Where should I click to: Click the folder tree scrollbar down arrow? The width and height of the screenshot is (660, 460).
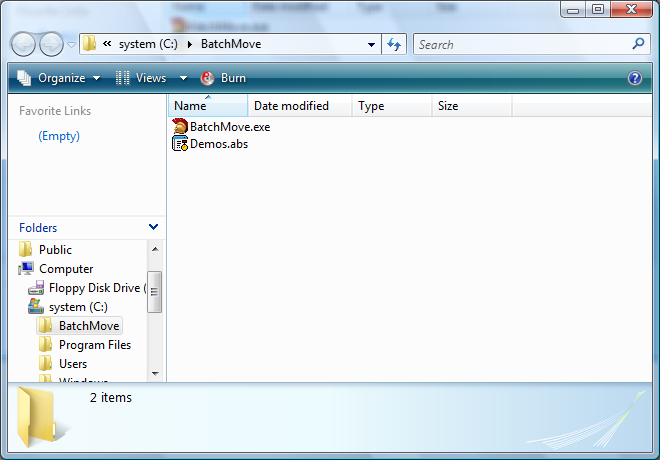coord(155,373)
